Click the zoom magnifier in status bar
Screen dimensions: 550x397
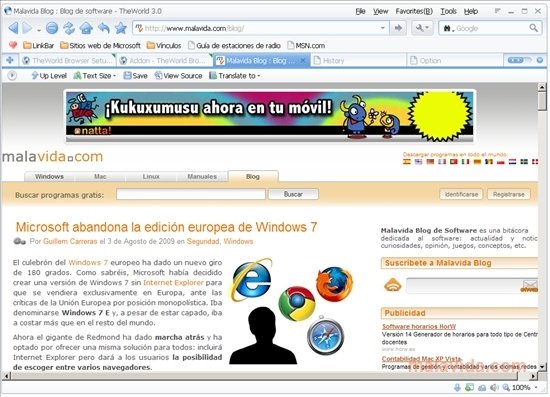[x=506, y=388]
